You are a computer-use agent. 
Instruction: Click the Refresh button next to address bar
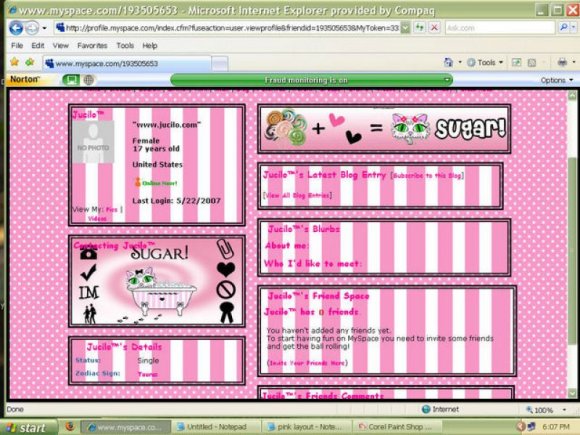419,27
